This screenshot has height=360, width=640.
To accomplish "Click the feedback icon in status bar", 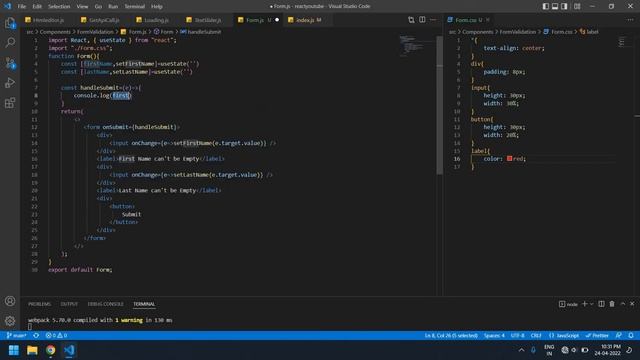I will [619, 335].
